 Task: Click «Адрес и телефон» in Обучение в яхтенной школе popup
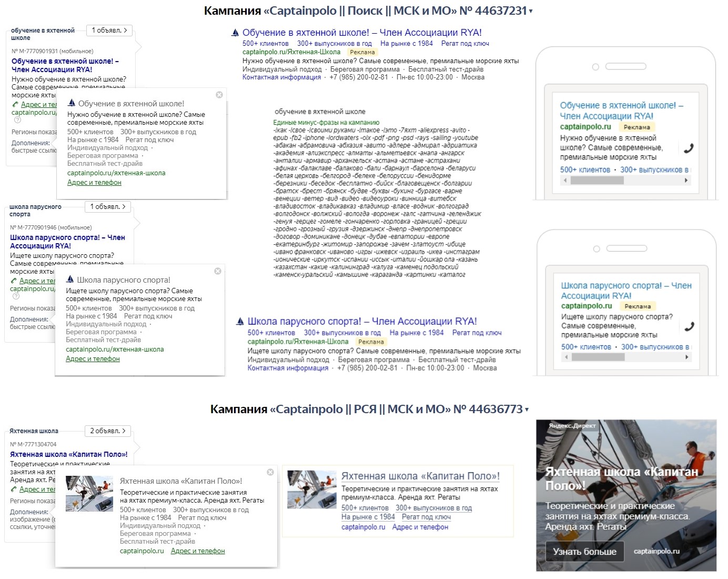(94, 183)
